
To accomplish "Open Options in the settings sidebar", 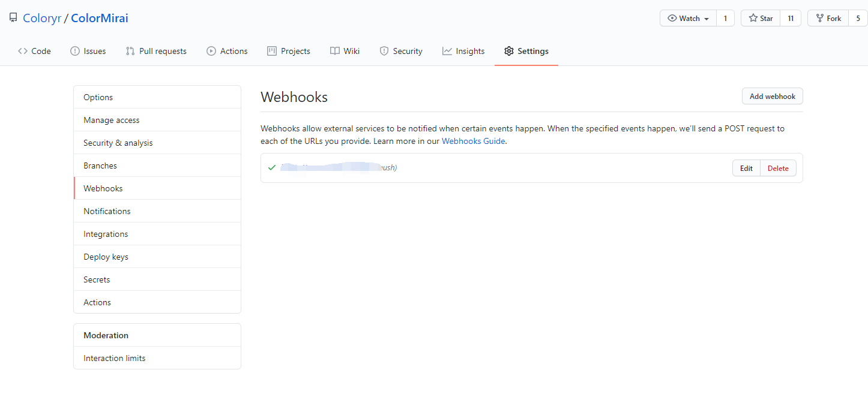I will [x=157, y=97].
